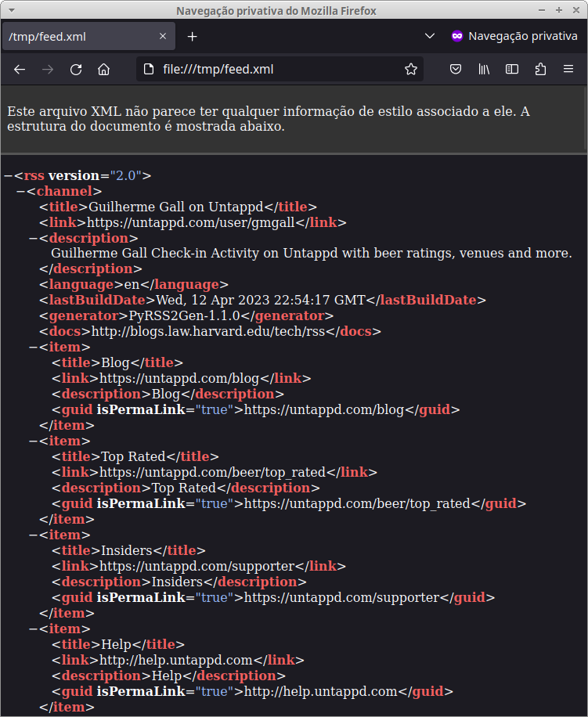Collapse the root rss element
Screen dimensions: 588x717
[8, 176]
